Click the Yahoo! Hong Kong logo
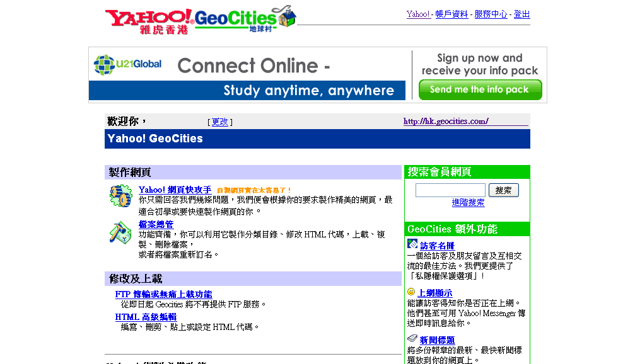 pos(149,21)
